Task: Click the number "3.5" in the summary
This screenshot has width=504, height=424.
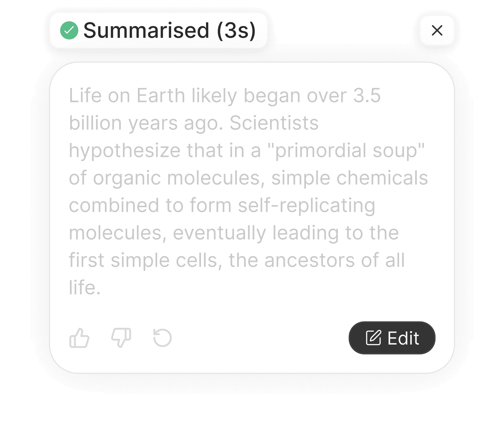Action: (x=367, y=95)
